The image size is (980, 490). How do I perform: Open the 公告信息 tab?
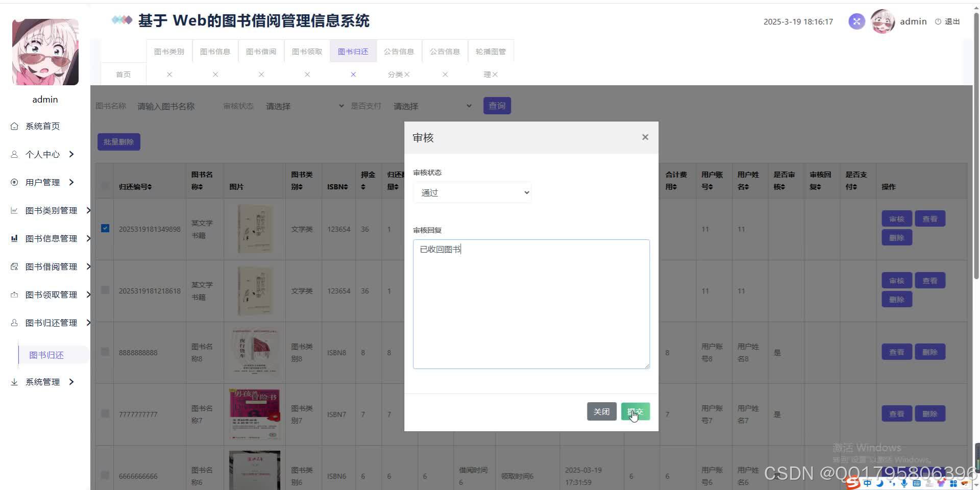tap(399, 51)
